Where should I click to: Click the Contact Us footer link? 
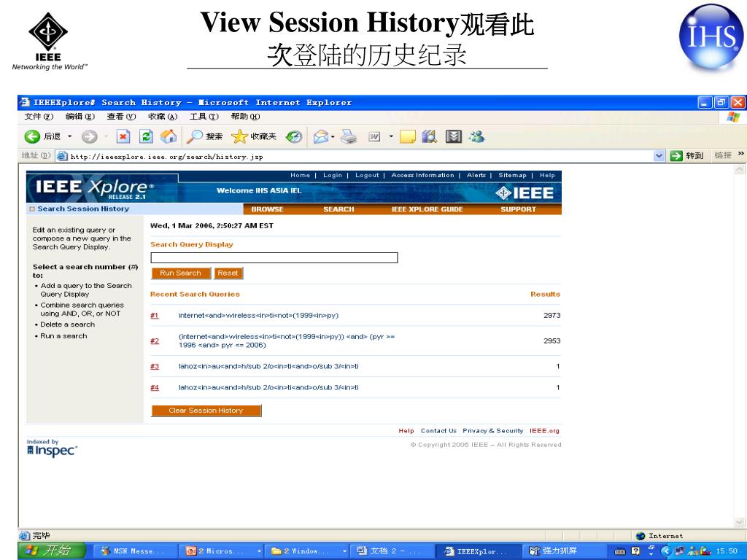[438, 431]
